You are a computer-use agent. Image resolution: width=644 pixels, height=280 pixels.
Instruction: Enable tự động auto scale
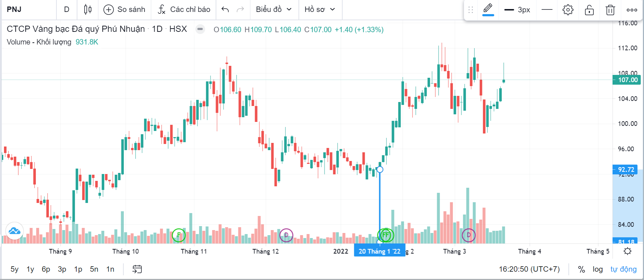pyautogui.click(x=623, y=269)
